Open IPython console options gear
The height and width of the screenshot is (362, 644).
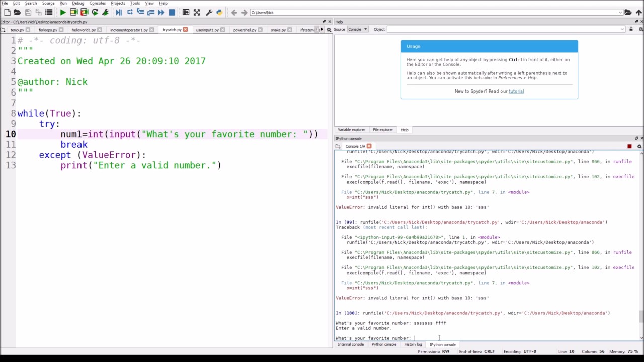click(639, 146)
